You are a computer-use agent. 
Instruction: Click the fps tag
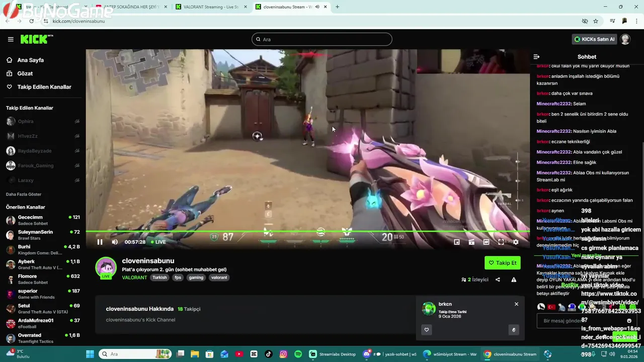178,278
